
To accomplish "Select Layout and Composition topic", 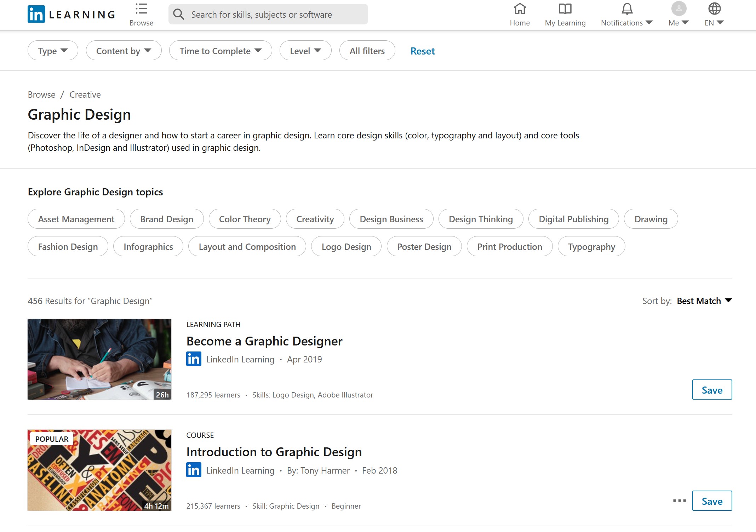I will tap(247, 247).
